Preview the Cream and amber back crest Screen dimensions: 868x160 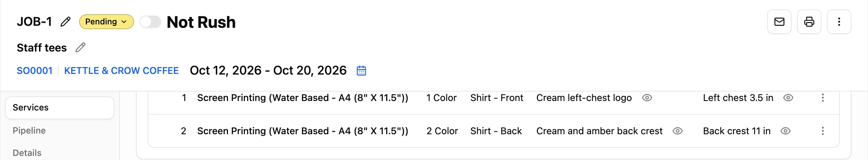coord(678,131)
